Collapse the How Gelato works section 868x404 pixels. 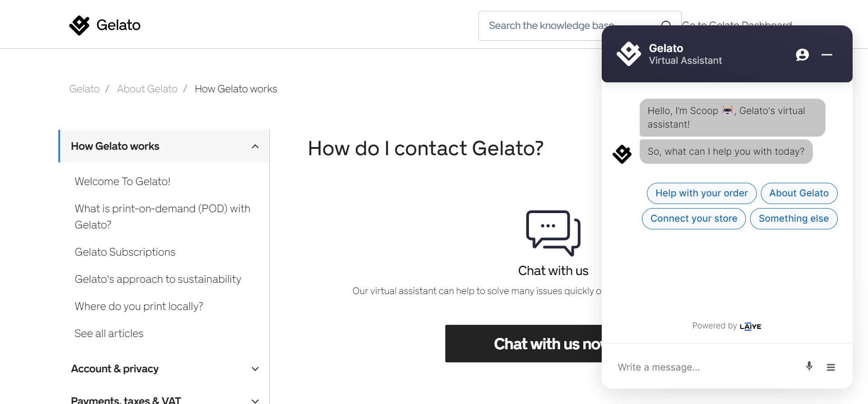(x=255, y=146)
